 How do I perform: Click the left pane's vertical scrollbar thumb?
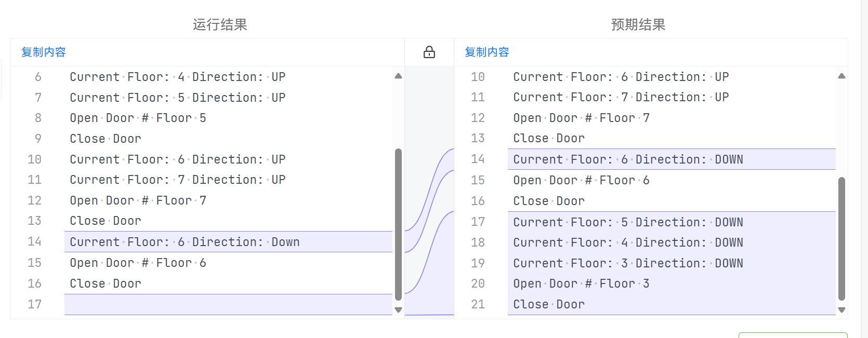[x=399, y=224]
